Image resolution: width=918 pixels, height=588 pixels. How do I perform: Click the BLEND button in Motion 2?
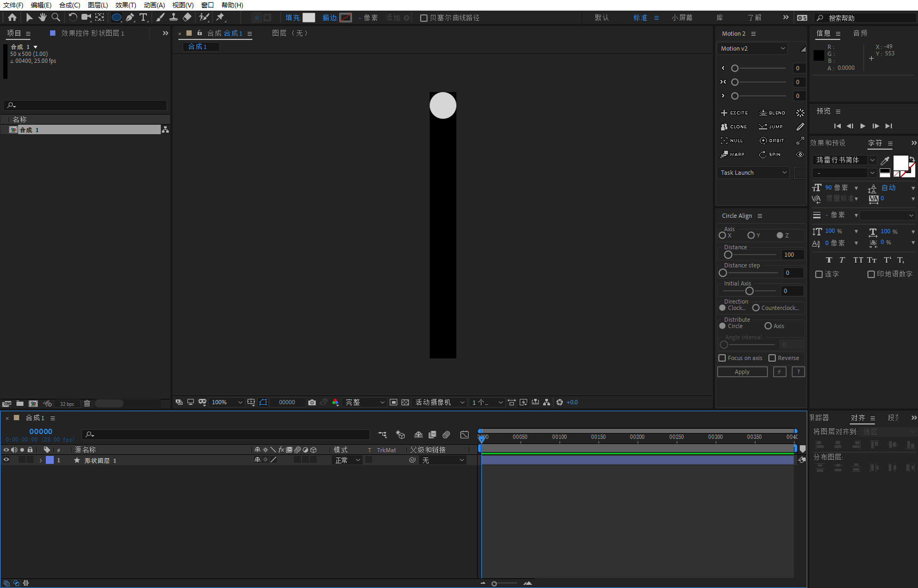pos(772,113)
